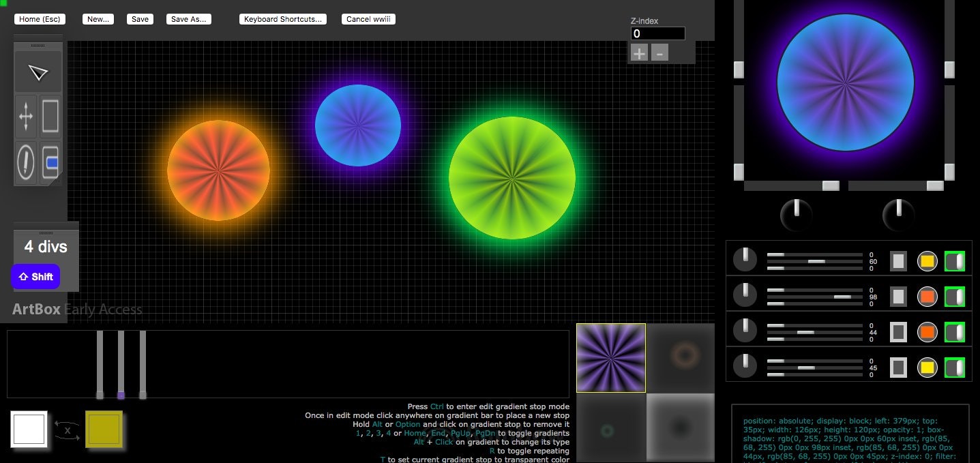Click the blur slider showing value 44
The width and height of the screenshot is (980, 463).
pos(815,332)
